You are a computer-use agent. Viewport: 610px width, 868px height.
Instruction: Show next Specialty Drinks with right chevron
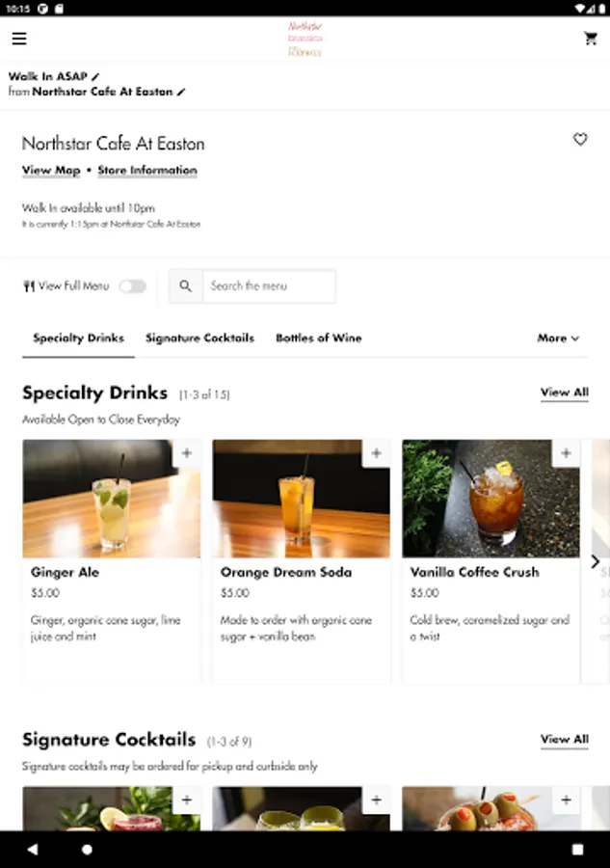[x=596, y=561]
